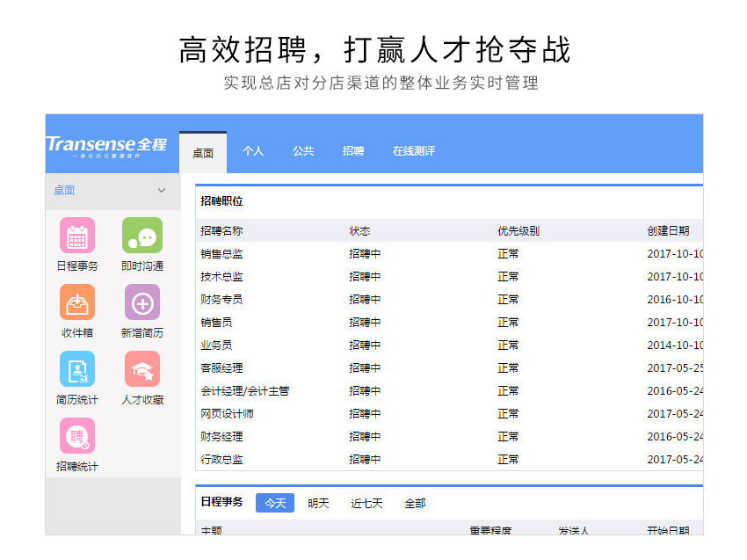Screen dimensions: 747x560
Task: Select the 近七天 schedule filter
Action: (x=366, y=503)
